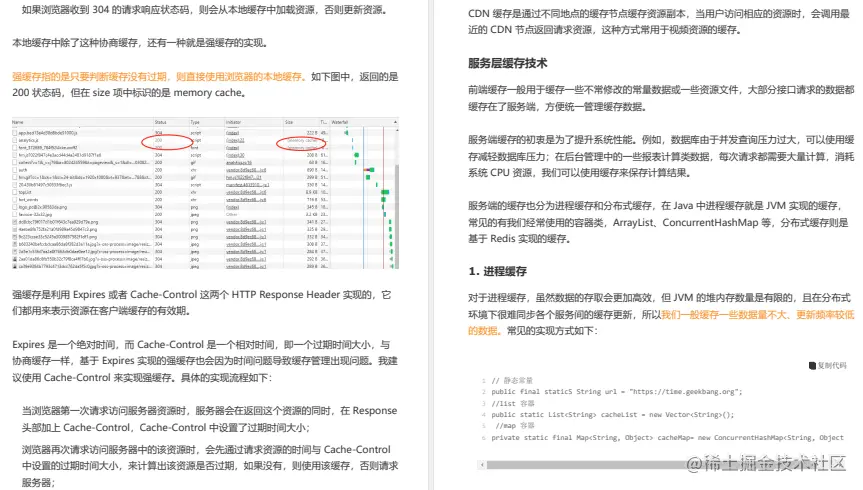863x490 pixels.
Task: Click the heading 服务层缓存技术
Action: point(507,63)
